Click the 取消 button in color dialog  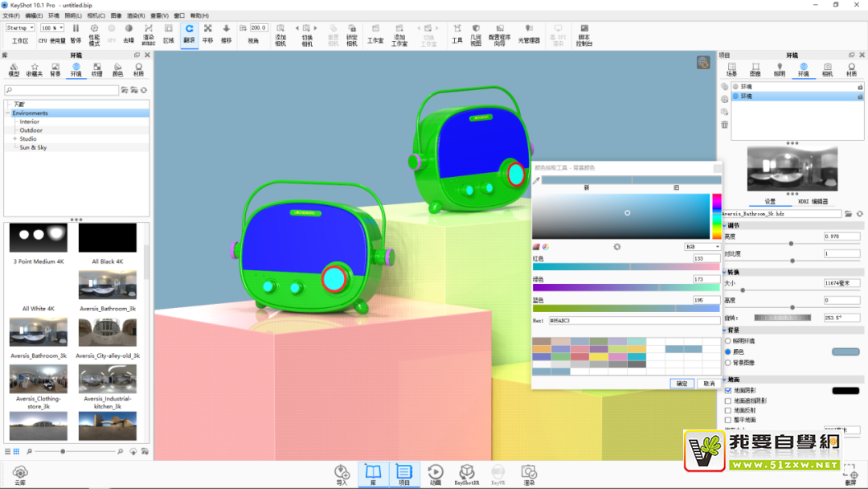tap(708, 384)
